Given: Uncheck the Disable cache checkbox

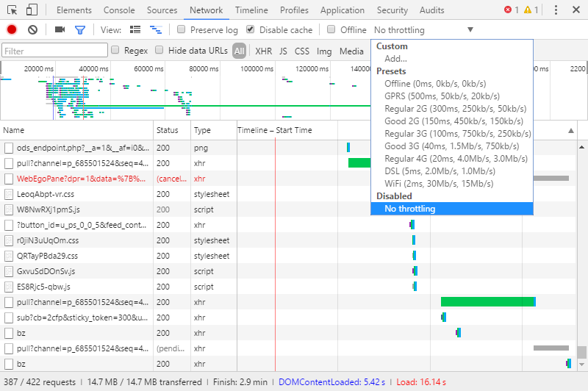Looking at the screenshot, I should coord(251,30).
